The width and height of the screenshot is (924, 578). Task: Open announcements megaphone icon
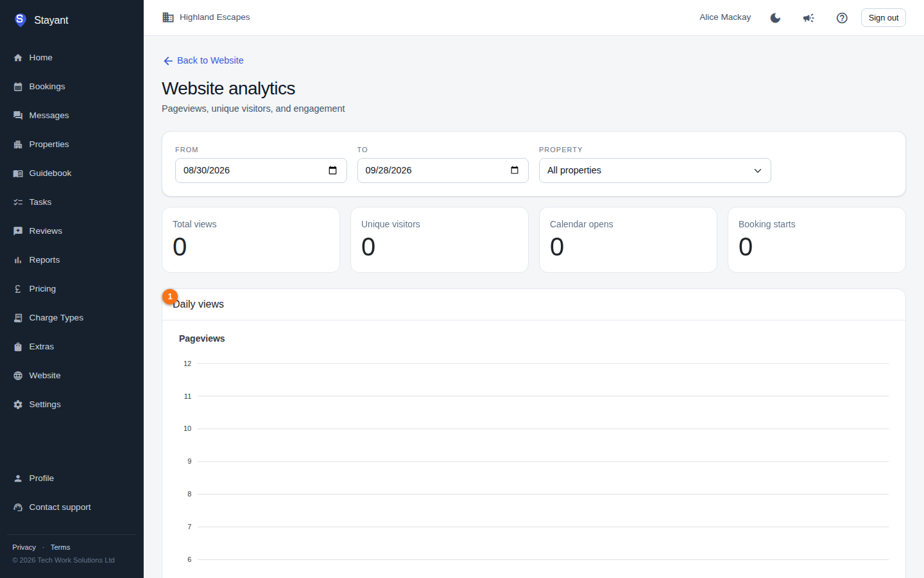(x=809, y=18)
